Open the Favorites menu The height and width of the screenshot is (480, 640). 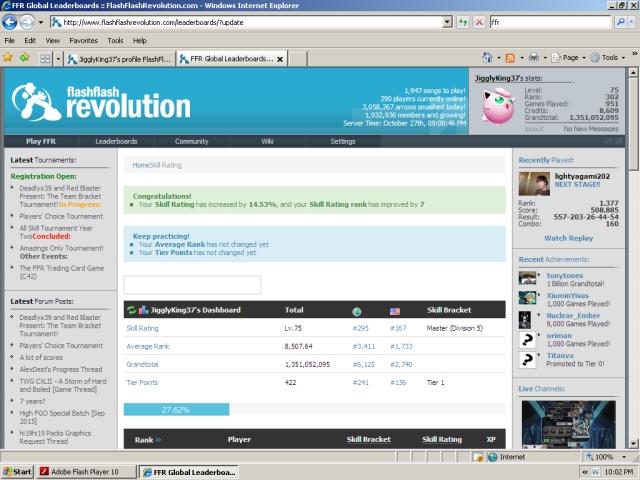coord(83,40)
